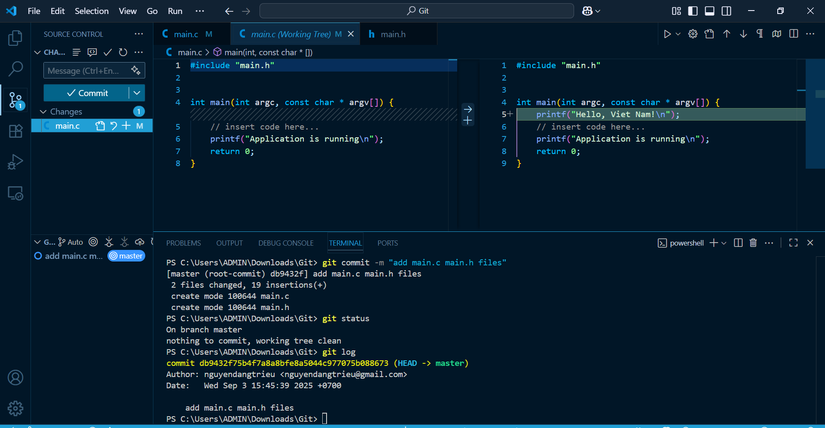Viewport: 825px width, 428px height.
Task: Click the Commit button
Action: (86, 93)
